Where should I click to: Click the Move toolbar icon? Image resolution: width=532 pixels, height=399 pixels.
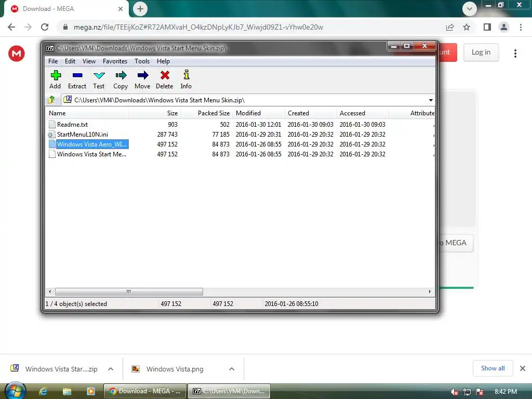pyautogui.click(x=142, y=75)
